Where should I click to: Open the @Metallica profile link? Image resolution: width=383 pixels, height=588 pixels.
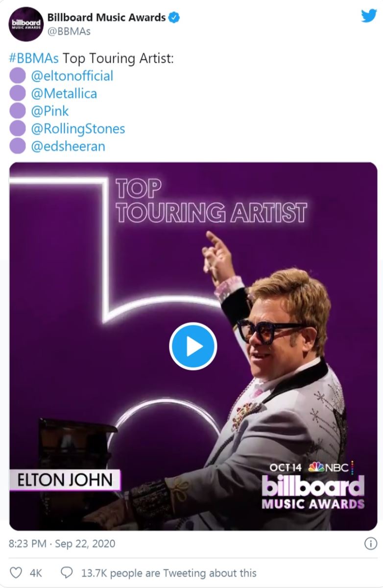[x=64, y=94]
